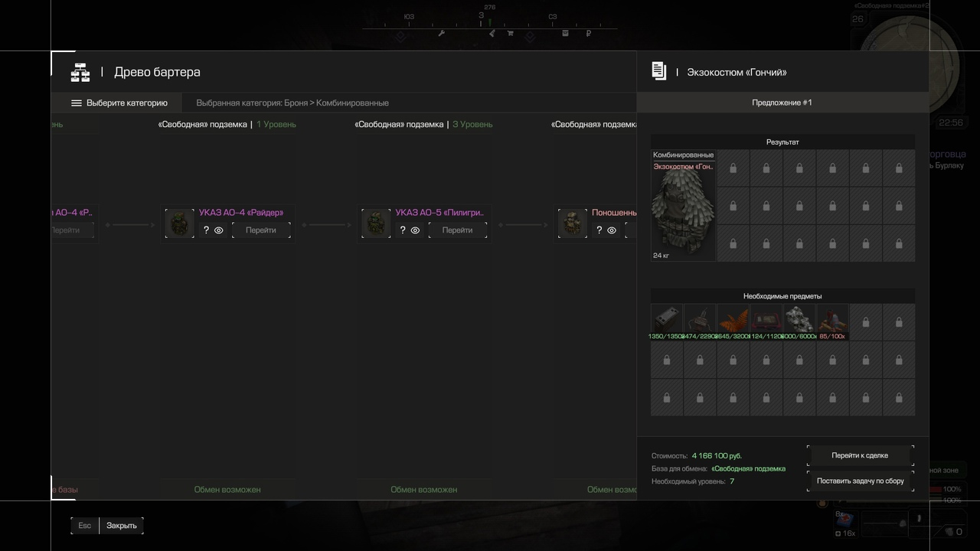Show help for УКАЗ АО-4 «Райдер»

(206, 230)
